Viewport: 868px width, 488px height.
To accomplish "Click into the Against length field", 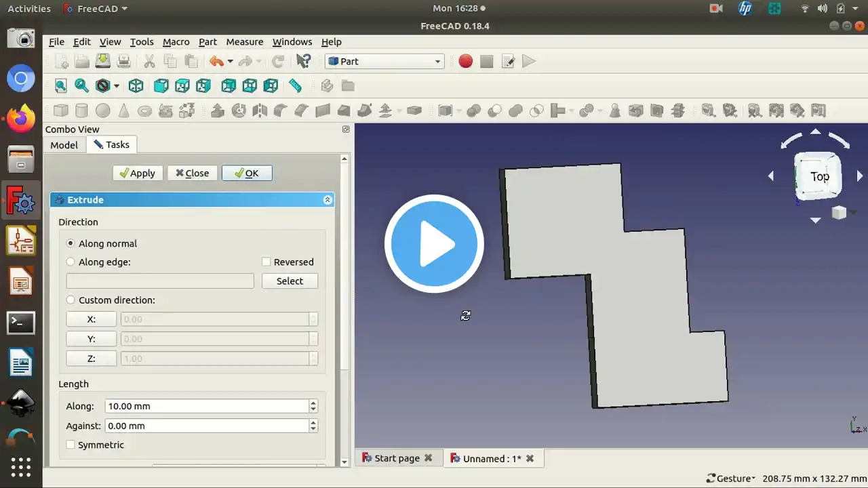I will point(208,426).
